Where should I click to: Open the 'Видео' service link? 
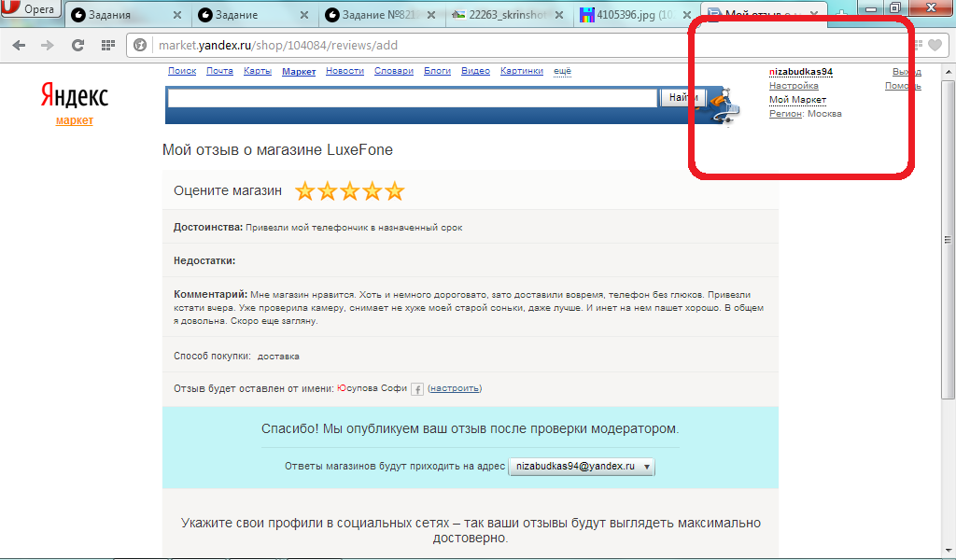click(475, 71)
